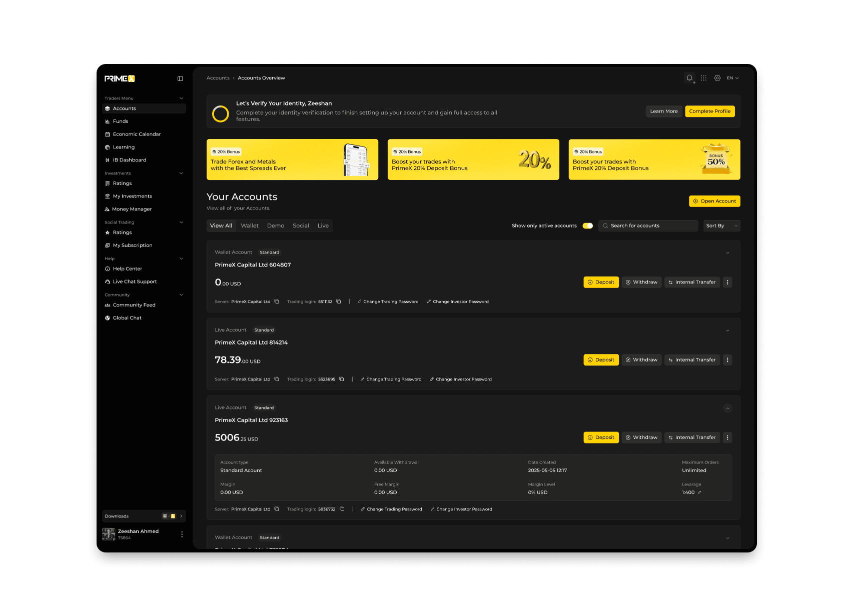Open the notifications bell
Viewport: 854px width, 616px height.
(x=689, y=78)
